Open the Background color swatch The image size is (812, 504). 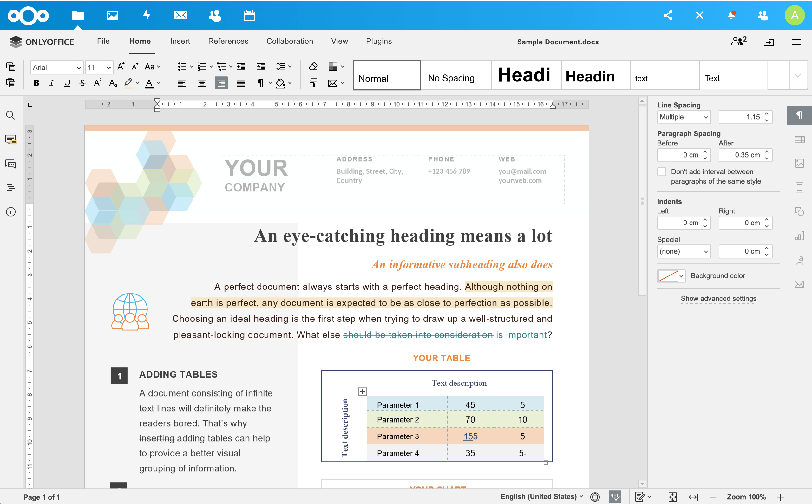pos(671,276)
